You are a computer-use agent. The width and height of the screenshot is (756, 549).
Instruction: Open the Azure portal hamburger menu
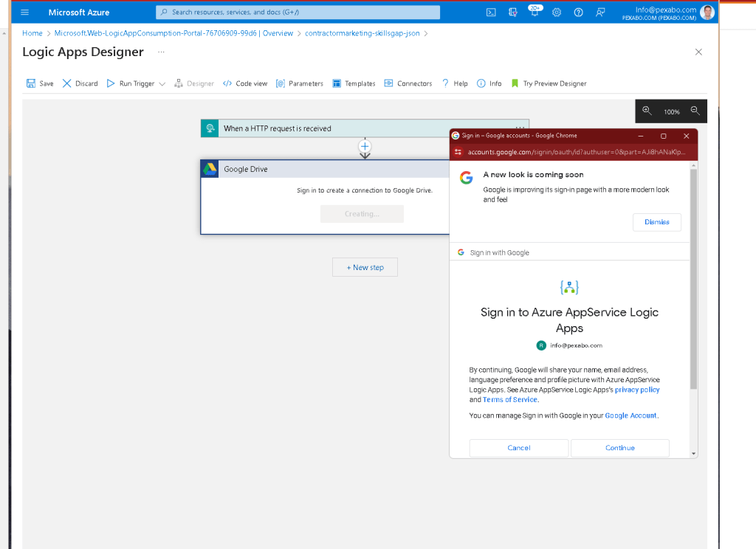click(24, 12)
